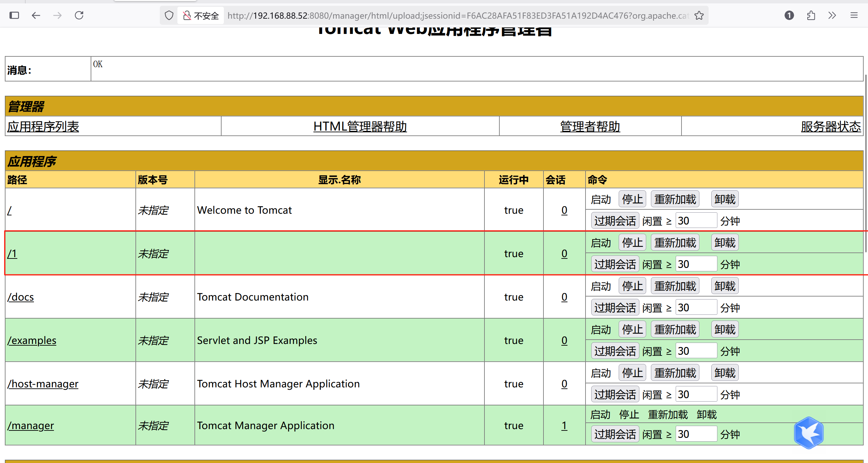Undeploy the /host-manager application
Screen dimensions: 868x463
tap(725, 373)
